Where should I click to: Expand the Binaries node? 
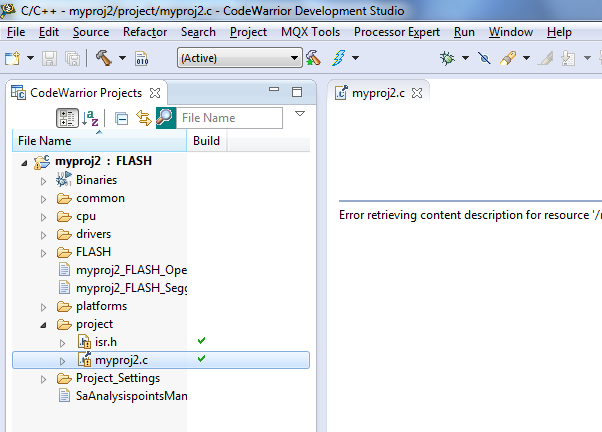coord(43,181)
